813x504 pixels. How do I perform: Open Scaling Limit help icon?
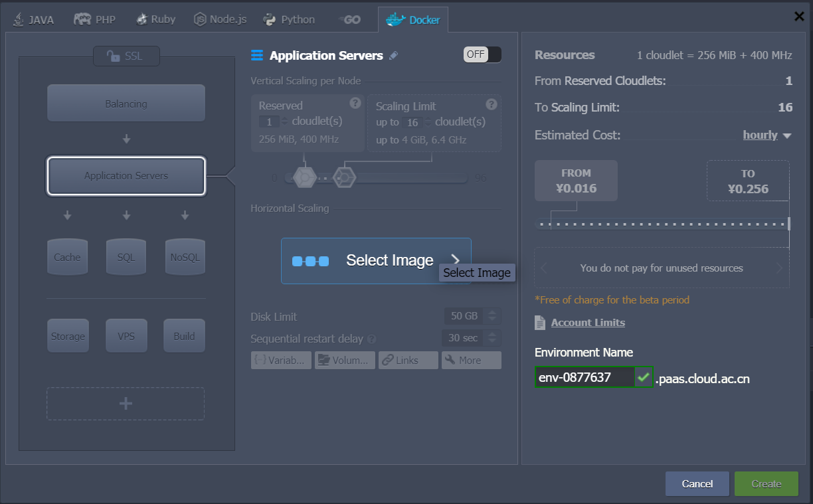(492, 104)
